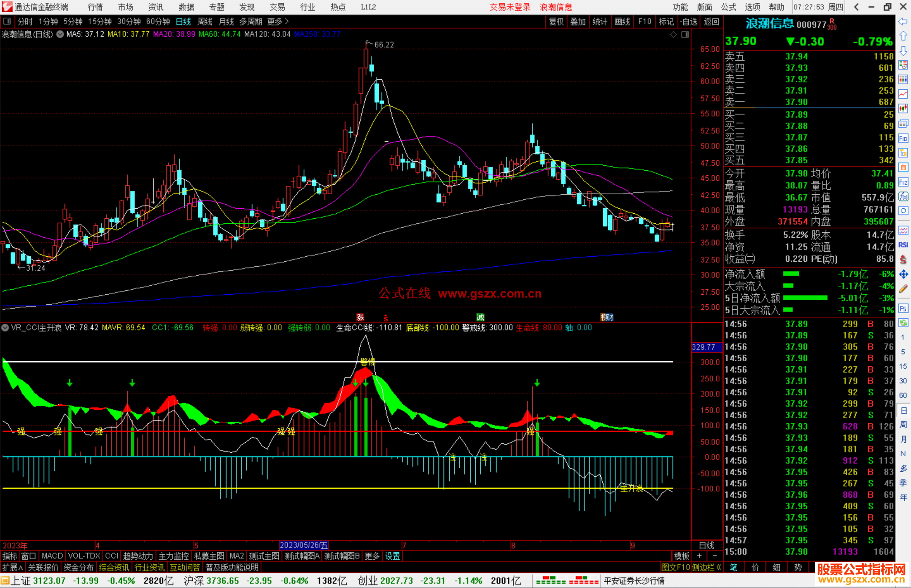This screenshot has height=588, width=911.
Task: Click the candlestick chart sidebar icon
Action: pos(903,108)
